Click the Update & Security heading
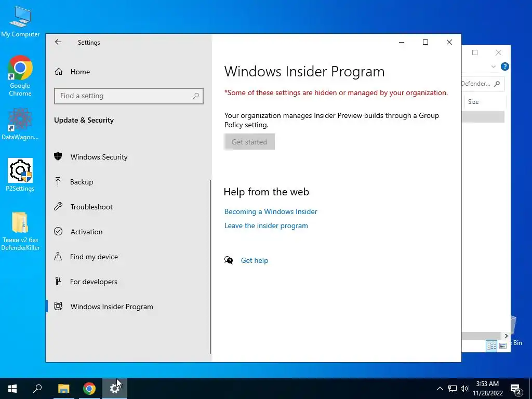This screenshot has width=532, height=399. coord(84,120)
